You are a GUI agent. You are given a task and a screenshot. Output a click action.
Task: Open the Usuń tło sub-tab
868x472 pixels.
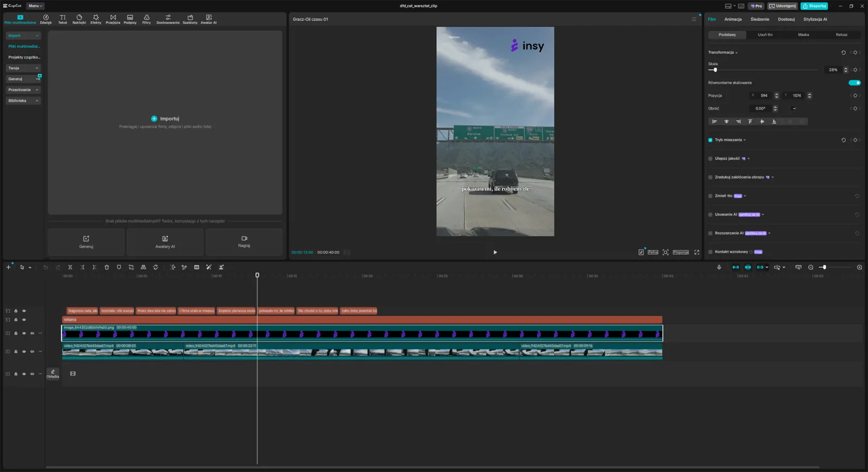click(765, 35)
